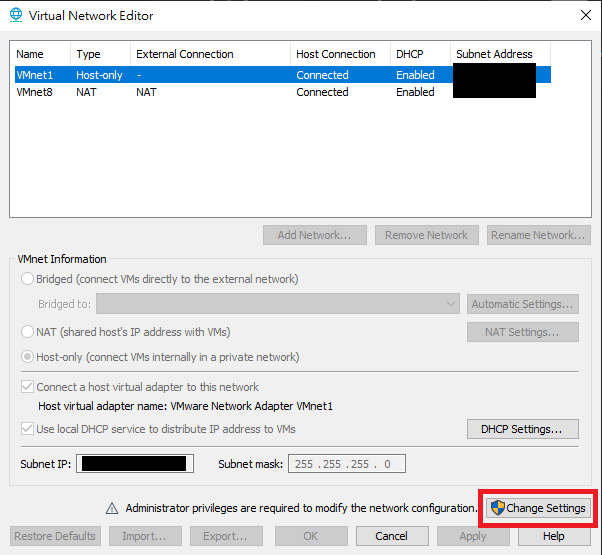The image size is (602, 555).
Task: Select the NAT radio button
Action: pyautogui.click(x=27, y=332)
